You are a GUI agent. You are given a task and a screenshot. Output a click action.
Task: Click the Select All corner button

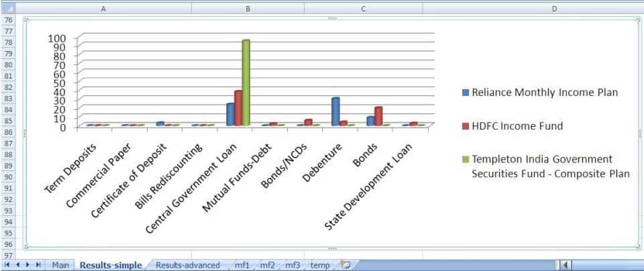(8, 8)
